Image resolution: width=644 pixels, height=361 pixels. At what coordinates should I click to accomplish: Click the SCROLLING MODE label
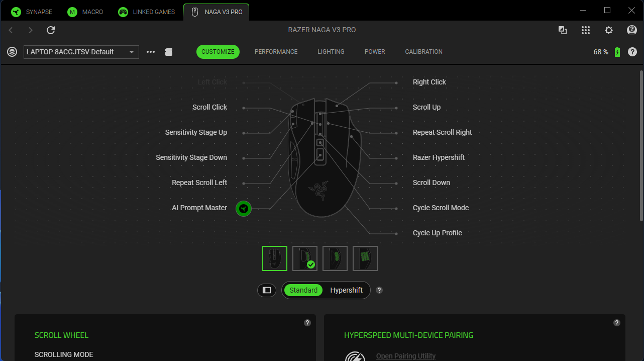[x=64, y=354]
